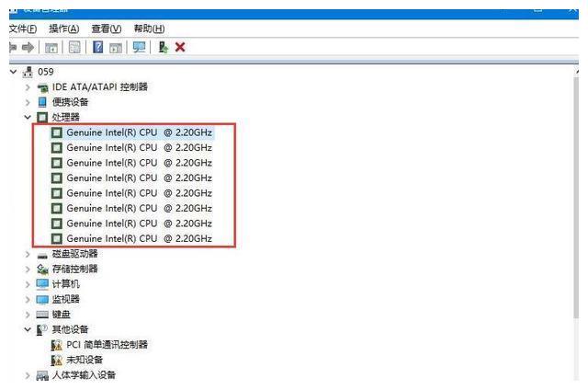The height and width of the screenshot is (390, 588).
Task: Collapse the 059 root node
Action: point(14,72)
